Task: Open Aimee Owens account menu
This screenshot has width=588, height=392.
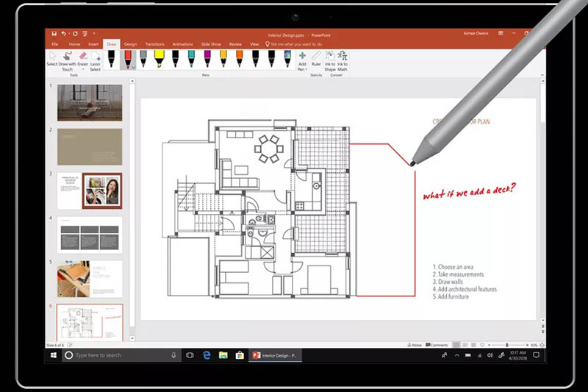Action: coord(476,33)
